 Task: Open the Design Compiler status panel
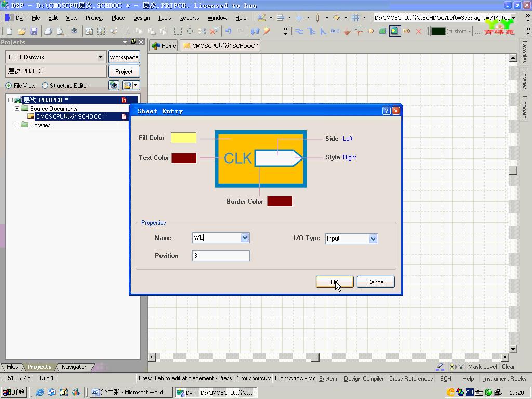(363, 379)
